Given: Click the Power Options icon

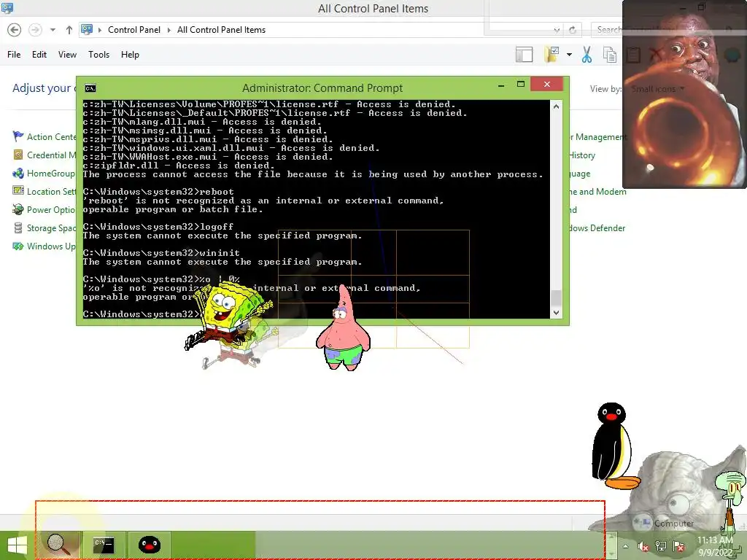Looking at the screenshot, I should (x=18, y=209).
